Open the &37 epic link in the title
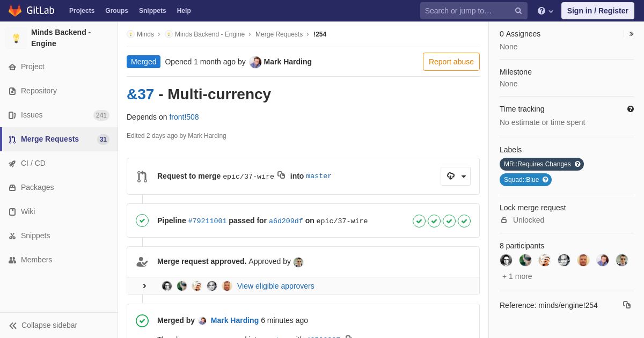The width and height of the screenshot is (644, 338). pyautogui.click(x=141, y=94)
